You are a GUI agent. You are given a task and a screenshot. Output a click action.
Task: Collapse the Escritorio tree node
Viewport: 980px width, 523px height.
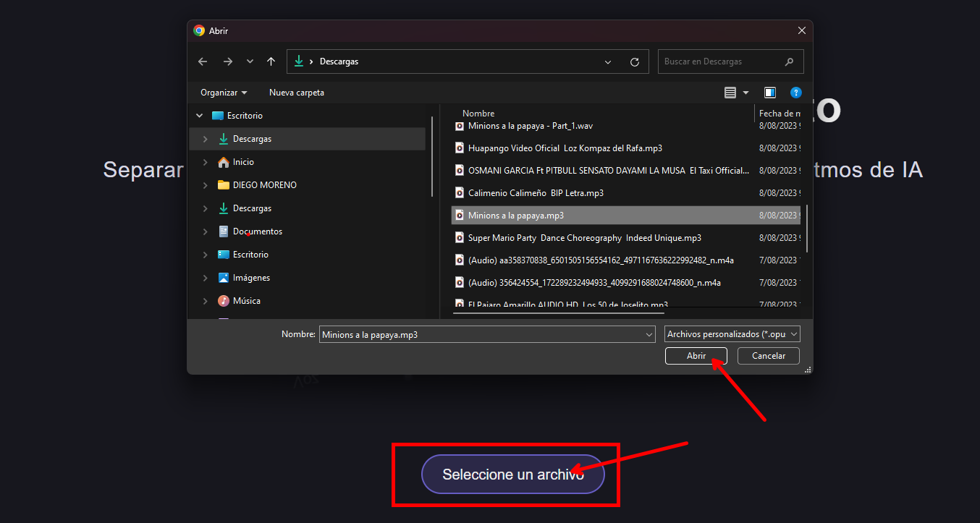pyautogui.click(x=200, y=116)
